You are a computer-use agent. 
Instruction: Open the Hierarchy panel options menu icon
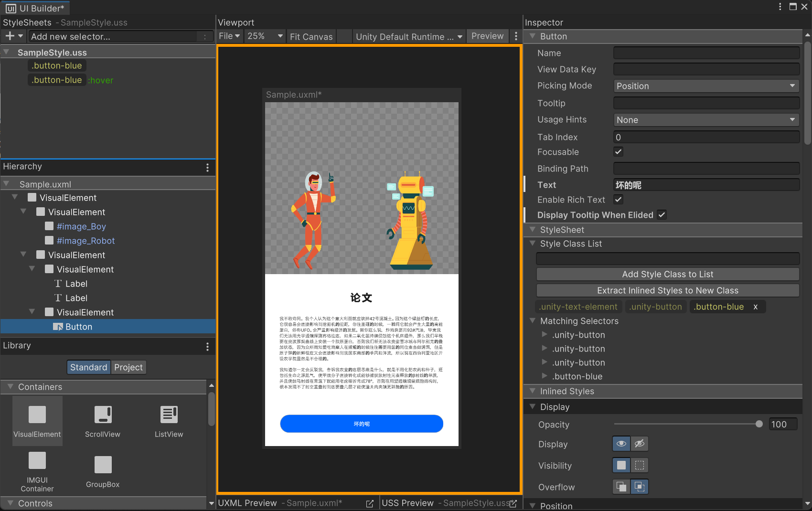pyautogui.click(x=207, y=167)
